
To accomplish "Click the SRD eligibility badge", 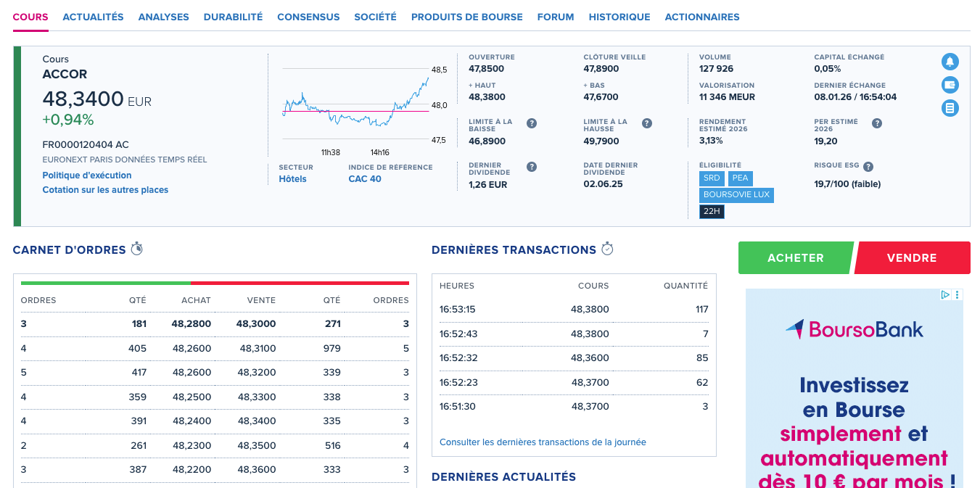I will (712, 178).
